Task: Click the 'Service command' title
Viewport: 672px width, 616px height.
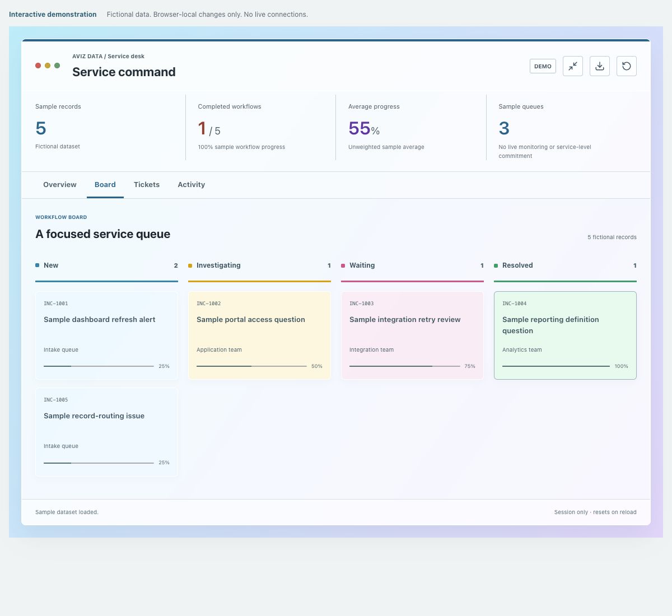Action: [x=124, y=72]
